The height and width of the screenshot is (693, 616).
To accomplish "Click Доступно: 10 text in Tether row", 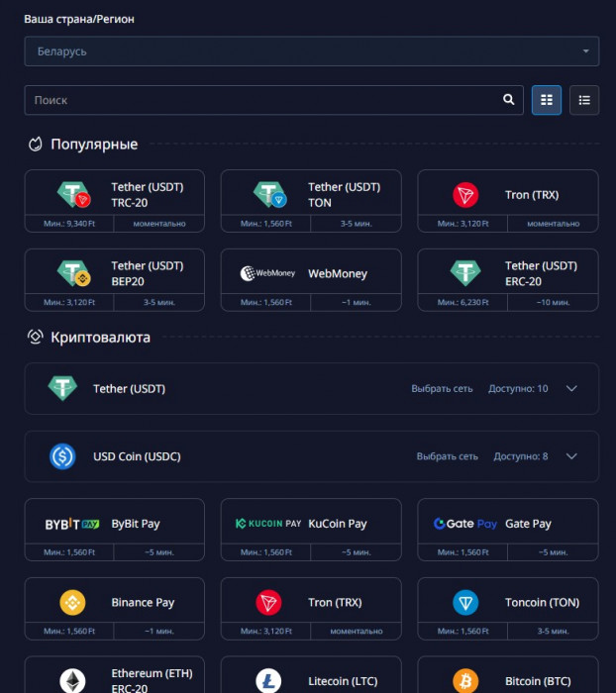I will (x=518, y=388).
